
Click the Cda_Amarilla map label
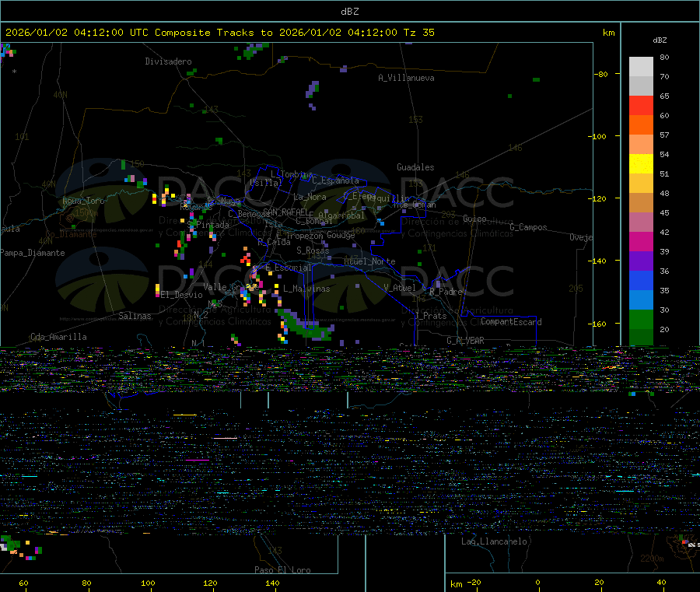point(58,337)
